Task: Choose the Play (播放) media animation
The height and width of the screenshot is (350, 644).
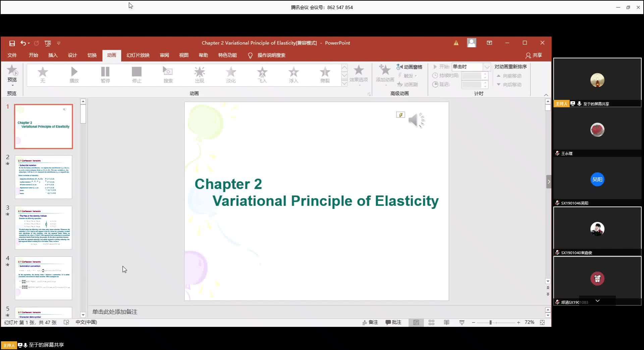Action: tap(74, 74)
